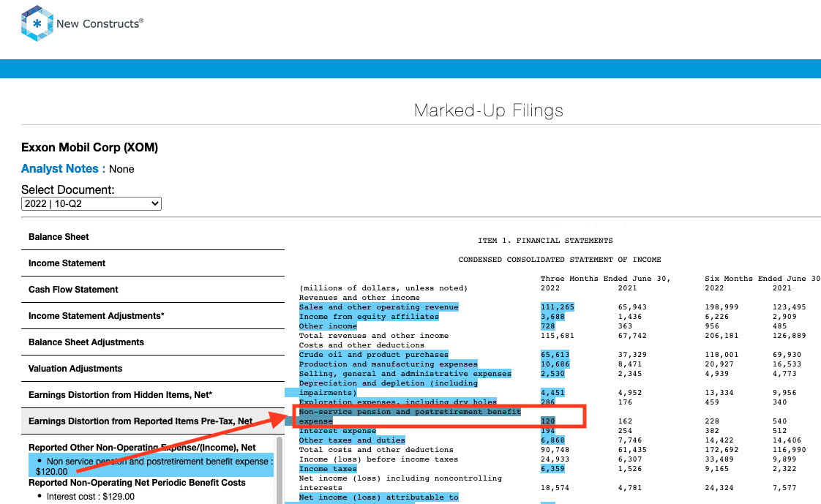Click the New Constructs hexagon logo
821x504 pixels.
click(x=37, y=23)
